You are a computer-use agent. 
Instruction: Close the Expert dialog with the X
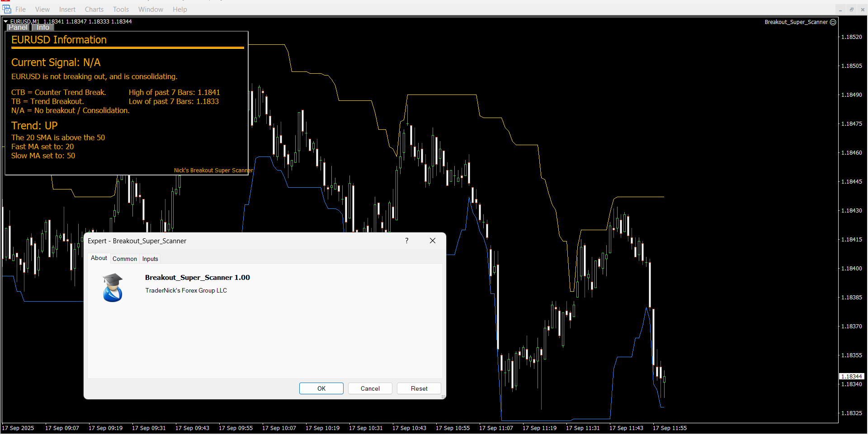[x=433, y=241]
